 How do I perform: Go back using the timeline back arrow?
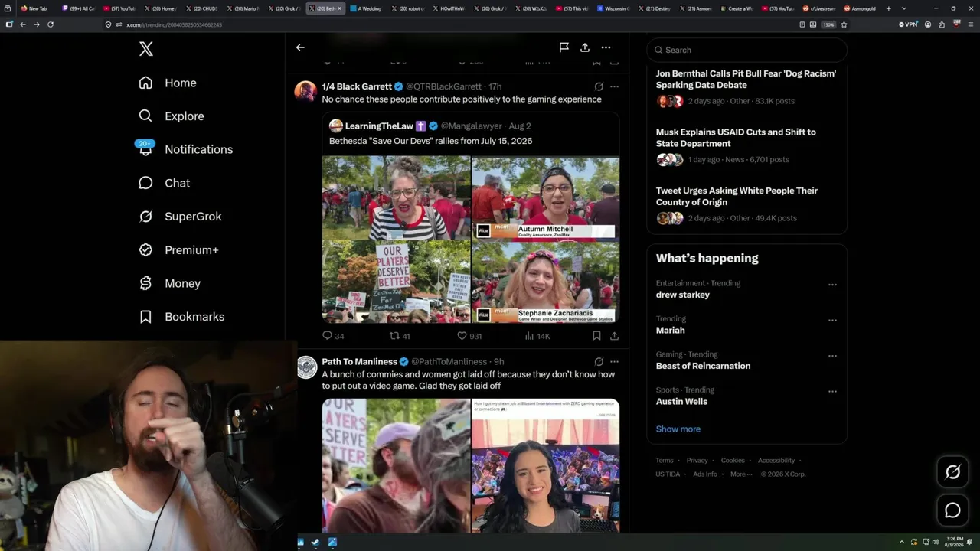tap(300, 47)
